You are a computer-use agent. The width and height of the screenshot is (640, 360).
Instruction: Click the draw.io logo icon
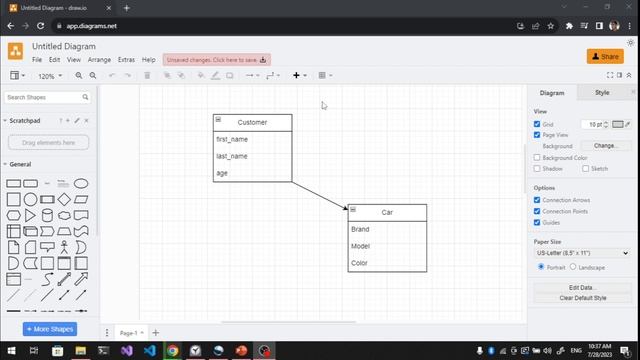16,51
